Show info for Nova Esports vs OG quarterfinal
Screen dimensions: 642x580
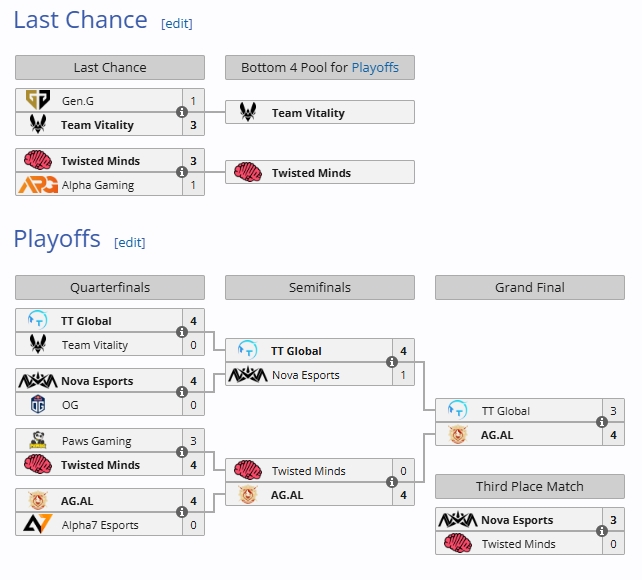click(182, 392)
